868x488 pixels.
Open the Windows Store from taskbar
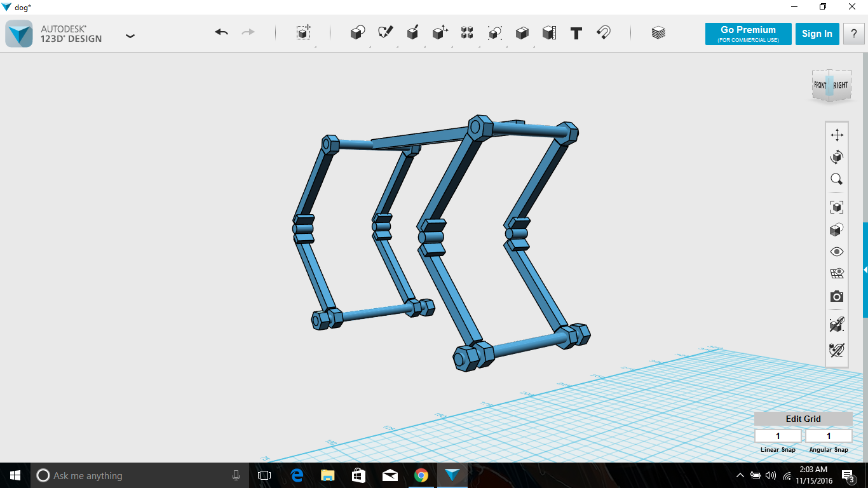point(358,475)
